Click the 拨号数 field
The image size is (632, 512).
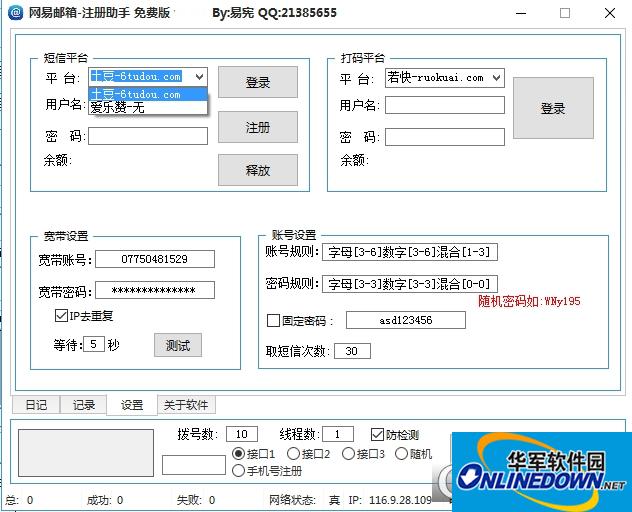click(x=242, y=434)
